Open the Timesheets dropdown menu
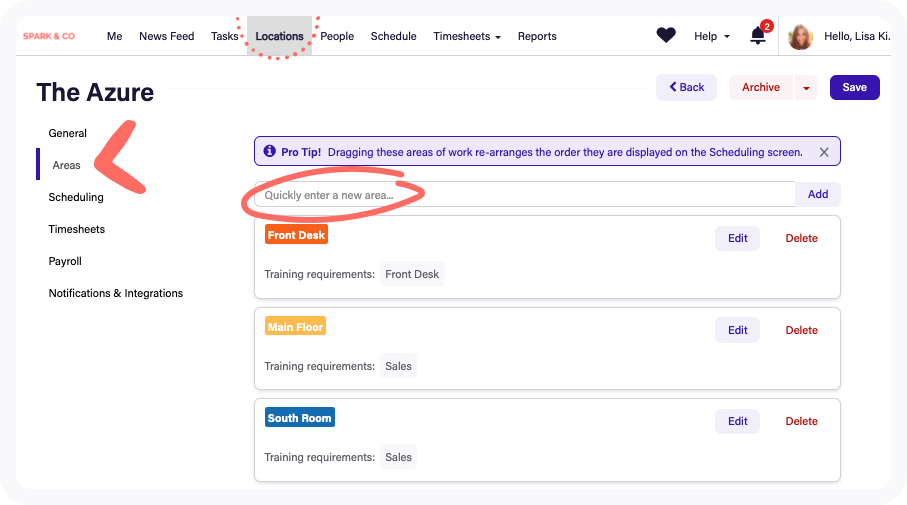Image resolution: width=907 pixels, height=505 pixels. pyautogui.click(x=466, y=36)
